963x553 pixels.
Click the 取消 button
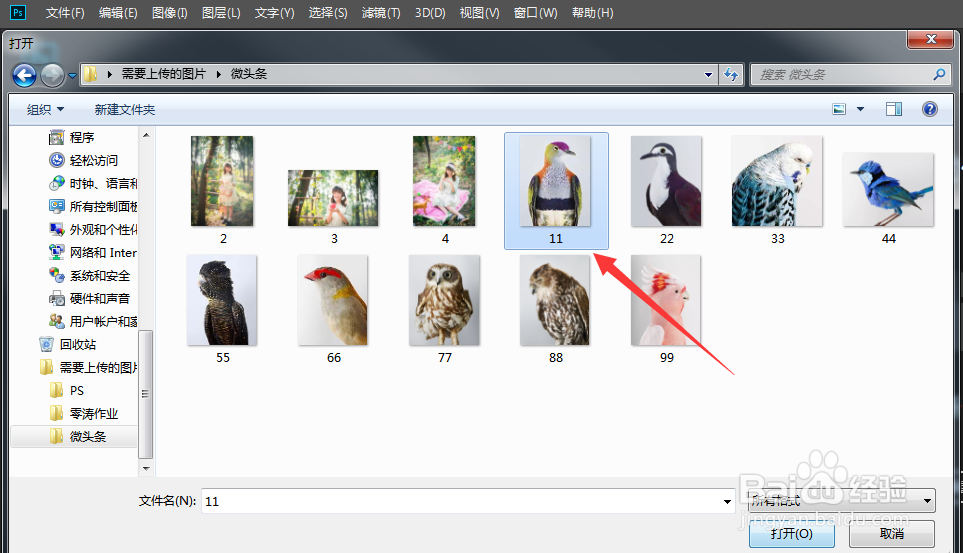[x=892, y=533]
